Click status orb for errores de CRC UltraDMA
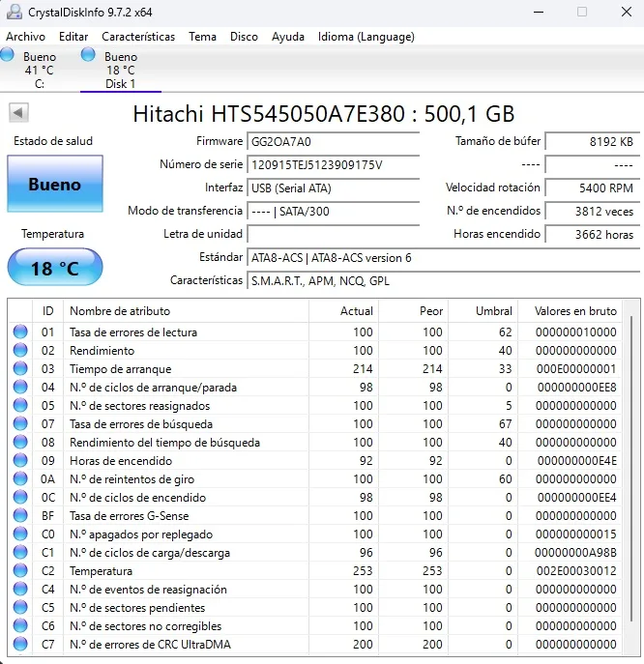The width and height of the screenshot is (644, 664). pos(20,645)
